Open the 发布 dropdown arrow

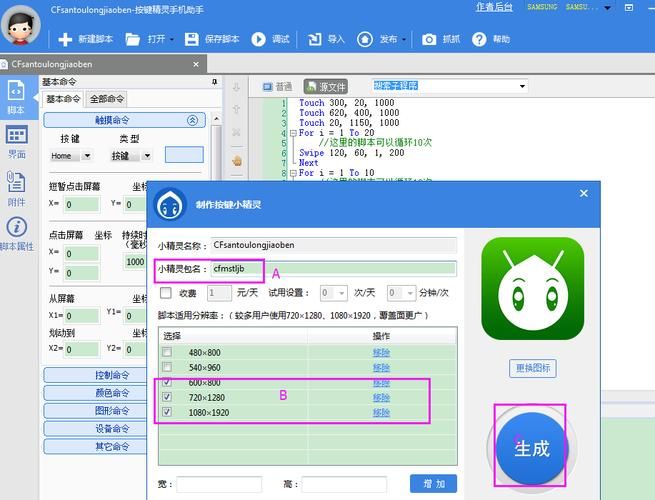click(x=404, y=39)
